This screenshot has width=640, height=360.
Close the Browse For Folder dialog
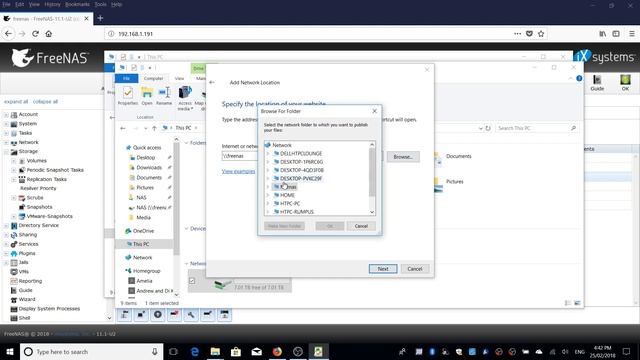point(375,111)
